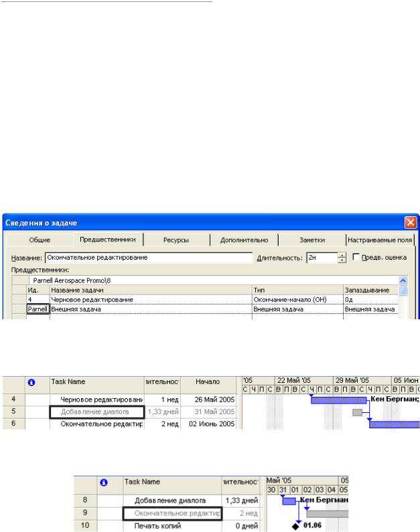Click the 22 Май '05 timescale header
The height and width of the screenshot is (532, 420).
coord(303,380)
